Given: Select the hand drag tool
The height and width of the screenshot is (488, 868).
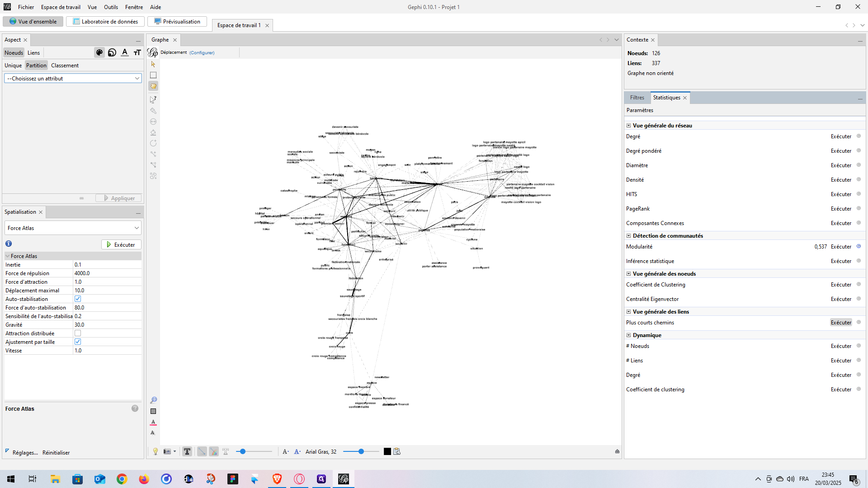Looking at the screenshot, I should [153, 86].
